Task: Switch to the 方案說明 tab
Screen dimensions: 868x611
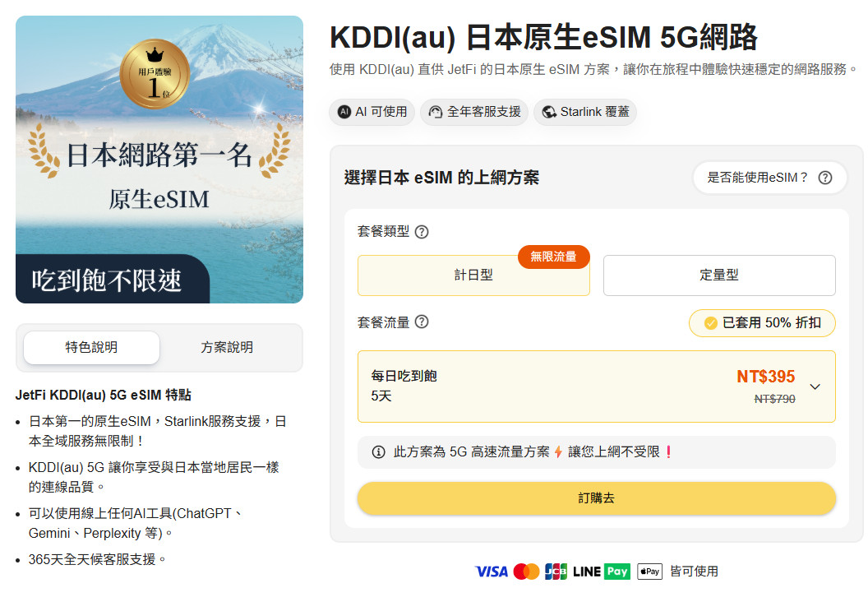Action: [x=227, y=347]
